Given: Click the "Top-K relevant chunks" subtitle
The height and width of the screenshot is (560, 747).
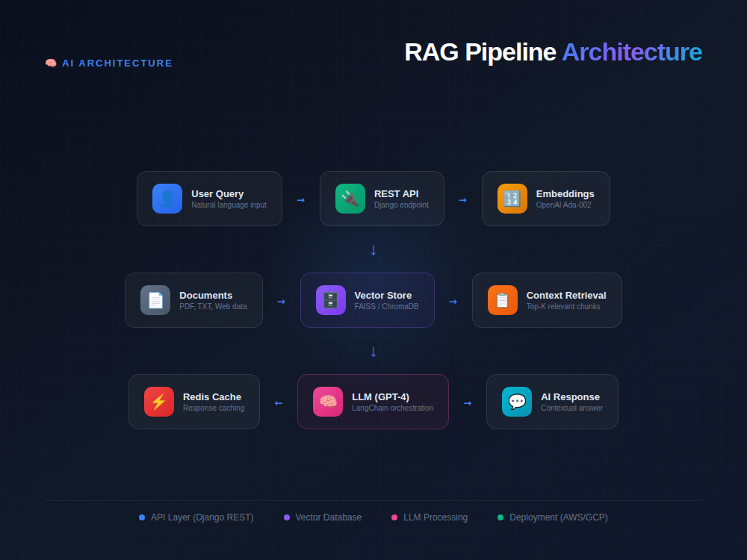Looking at the screenshot, I should (563, 306).
